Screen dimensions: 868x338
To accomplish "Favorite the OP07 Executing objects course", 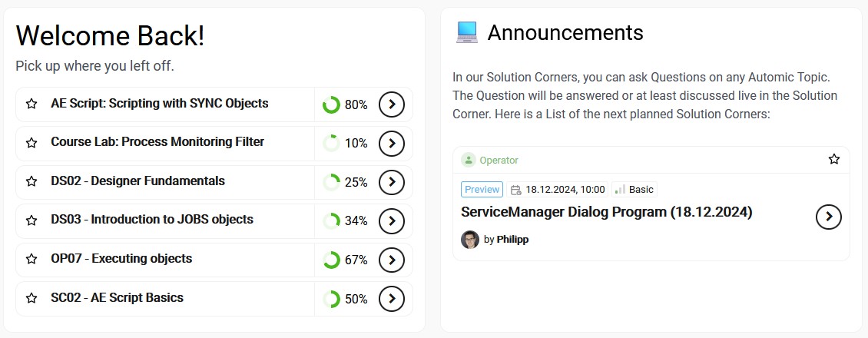I will (31, 260).
